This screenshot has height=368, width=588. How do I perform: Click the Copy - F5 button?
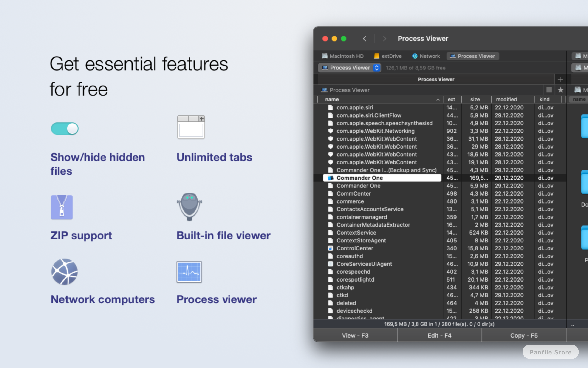(x=524, y=335)
